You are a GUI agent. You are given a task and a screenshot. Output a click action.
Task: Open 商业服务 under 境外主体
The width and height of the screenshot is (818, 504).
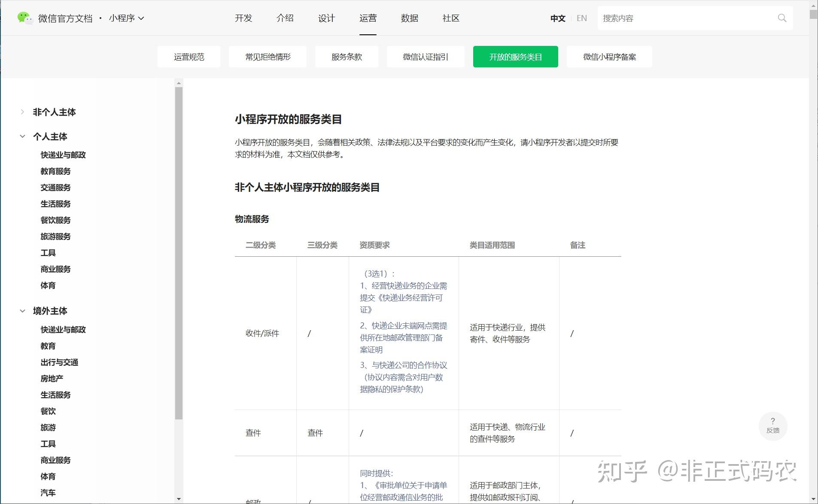coord(55,460)
